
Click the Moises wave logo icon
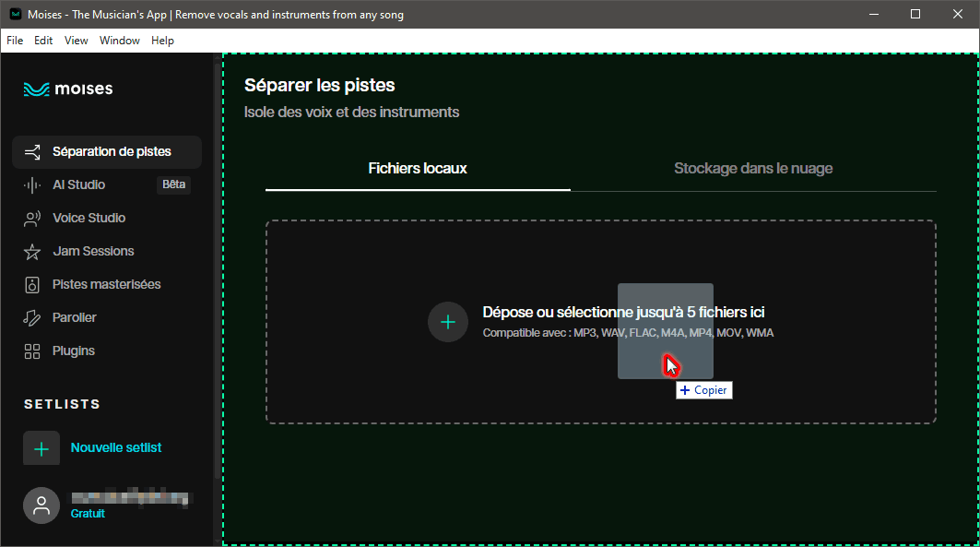pos(36,89)
